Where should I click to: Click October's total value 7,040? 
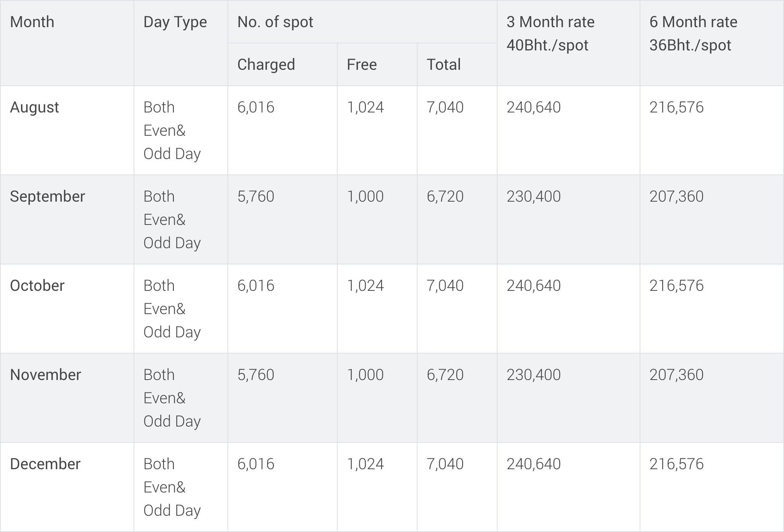coord(445,286)
